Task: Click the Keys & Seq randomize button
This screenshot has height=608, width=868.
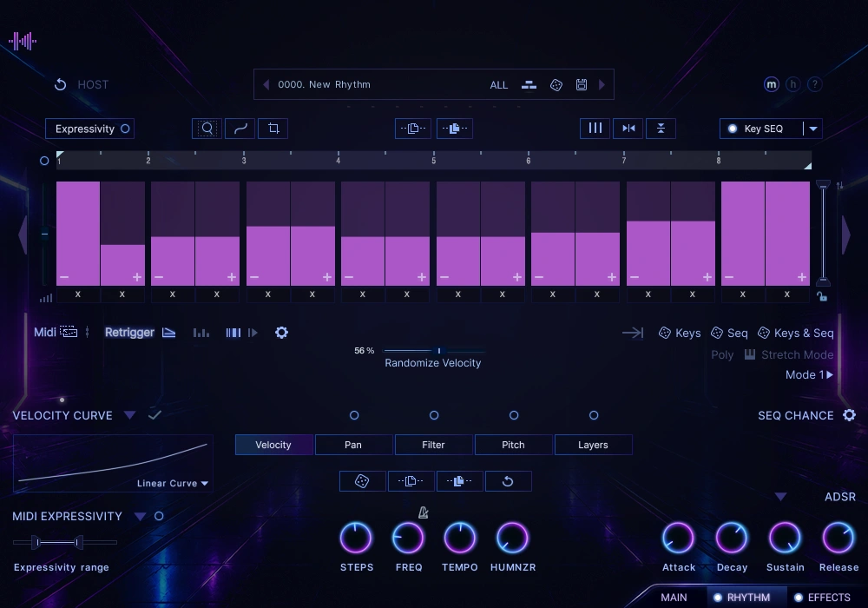Action: pos(795,333)
